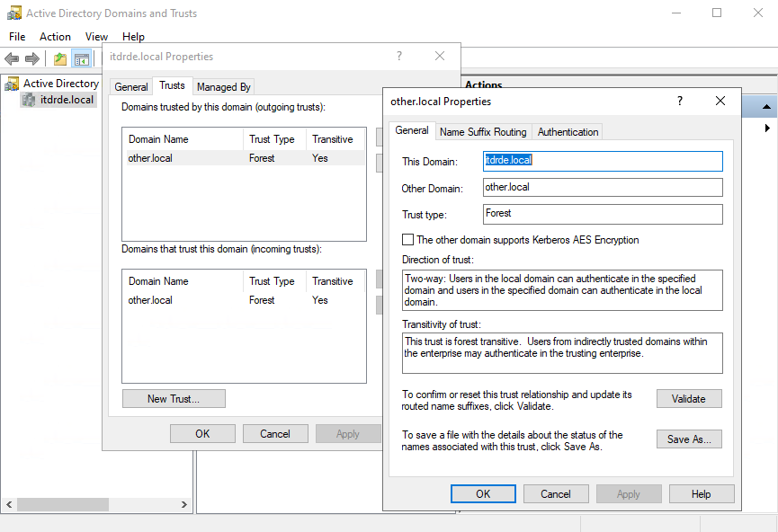Click Transitive header in outgoing trusts

335,139
